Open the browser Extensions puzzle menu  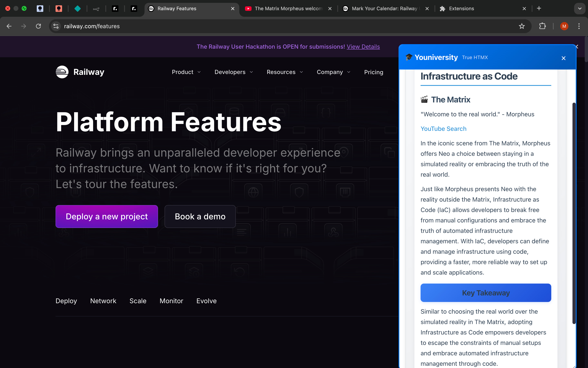[x=542, y=26]
